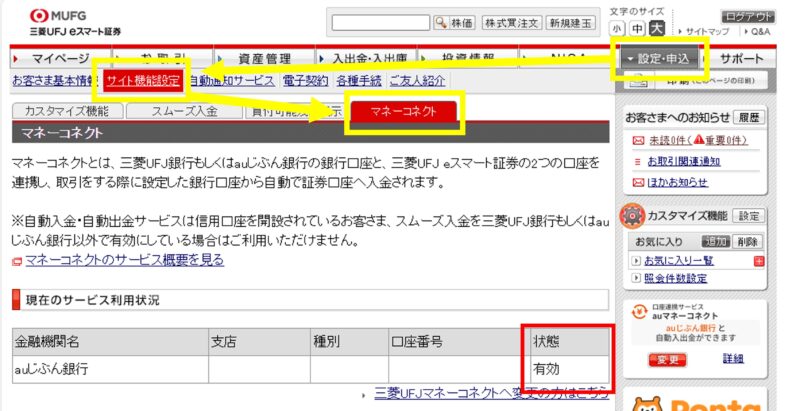Viewport: 800px width, 411px height.
Task: Open auマネーコネクト 詳細 link
Action: coord(733,358)
